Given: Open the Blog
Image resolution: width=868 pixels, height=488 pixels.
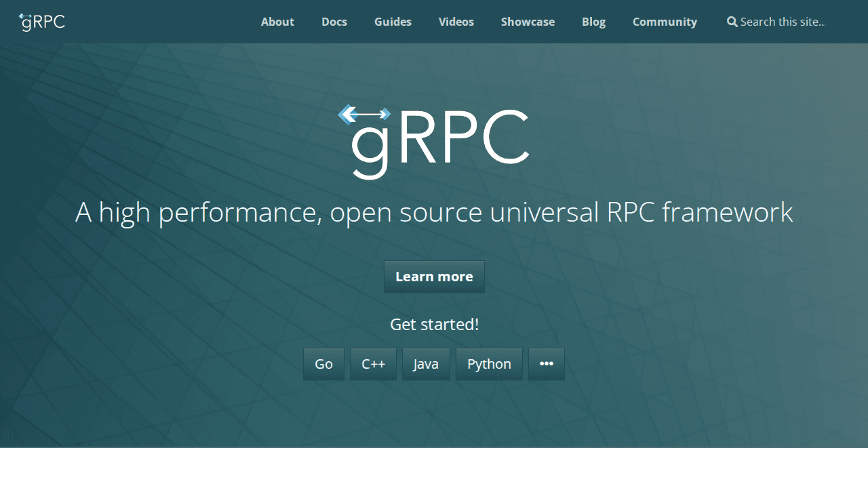Looking at the screenshot, I should click(593, 22).
